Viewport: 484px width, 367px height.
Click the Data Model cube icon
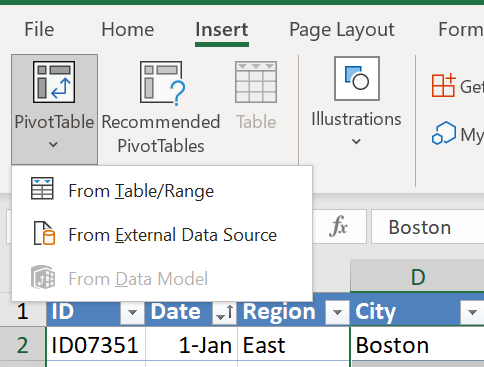pos(43,277)
